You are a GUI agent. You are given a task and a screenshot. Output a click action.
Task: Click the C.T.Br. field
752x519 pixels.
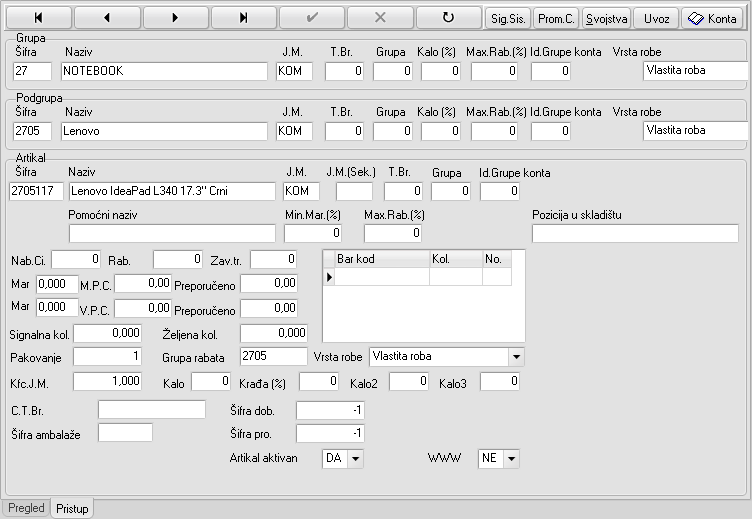152,410
